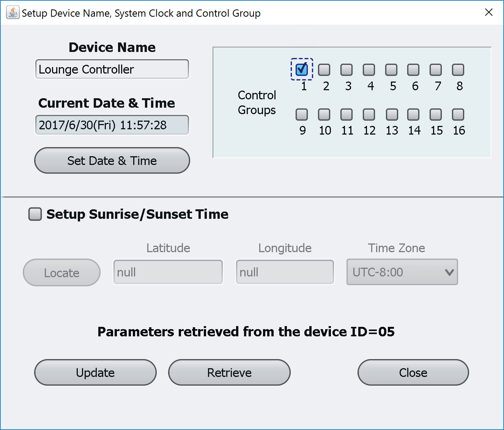Click the Update button
The height and width of the screenshot is (430, 504).
click(95, 372)
